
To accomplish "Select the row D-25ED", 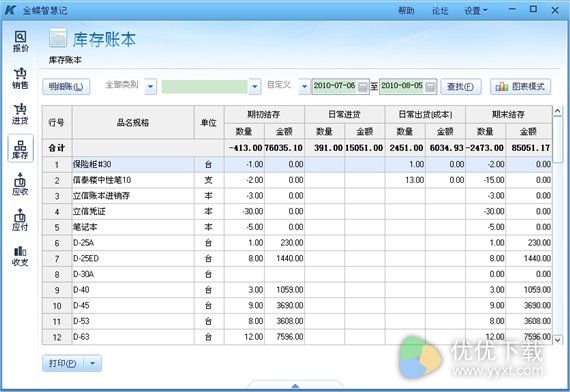I will point(297,258).
